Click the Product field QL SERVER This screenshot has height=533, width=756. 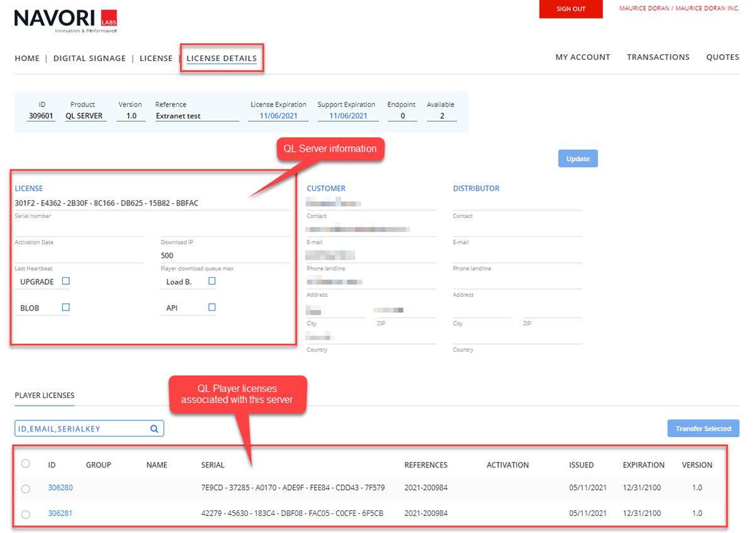(x=86, y=116)
